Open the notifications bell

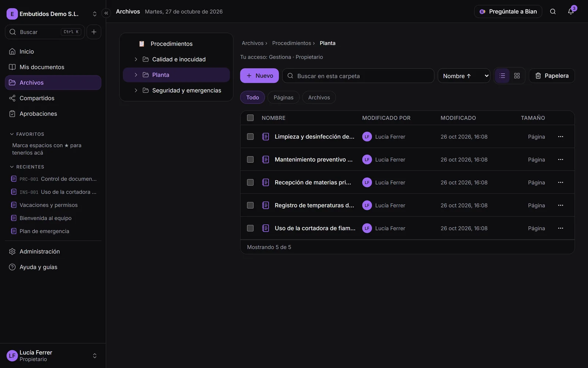coord(571,11)
